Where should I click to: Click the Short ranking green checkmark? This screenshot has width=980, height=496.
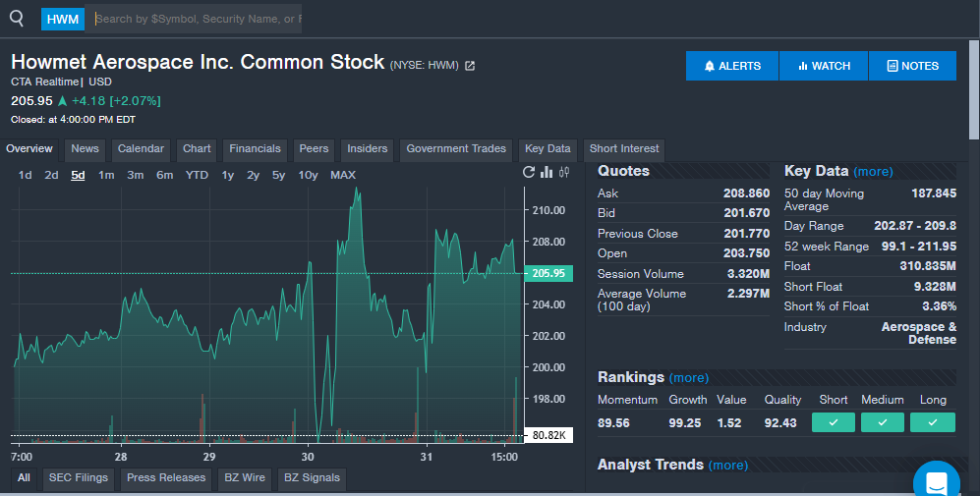point(833,422)
